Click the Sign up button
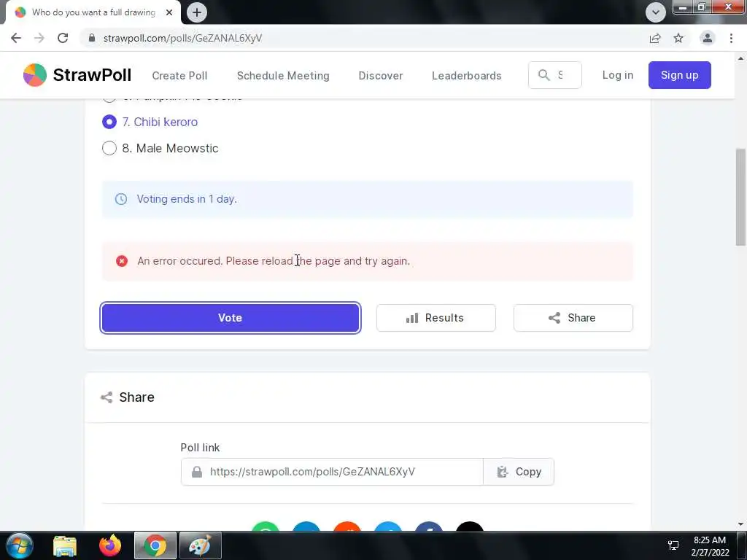 (679, 75)
